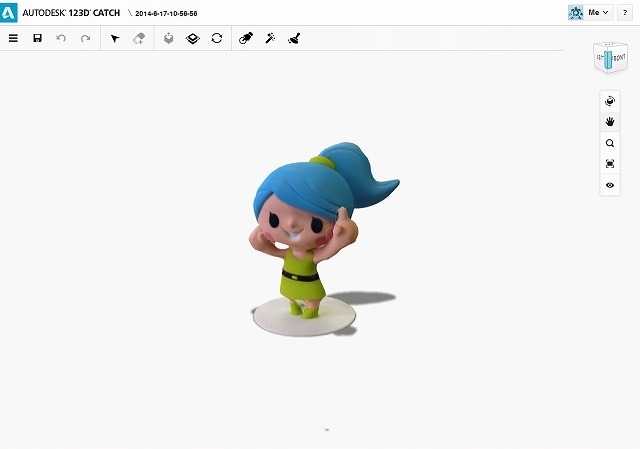
Task: Open the hamburger main menu
Action: (13, 38)
